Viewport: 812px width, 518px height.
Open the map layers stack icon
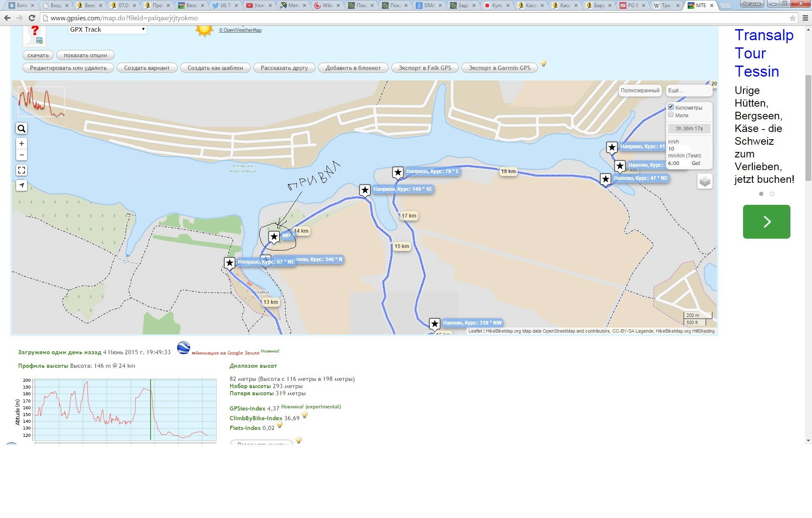[x=705, y=182]
